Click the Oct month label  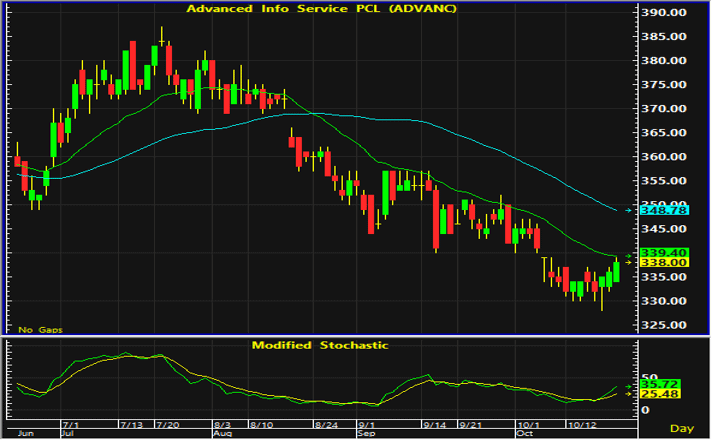524,434
